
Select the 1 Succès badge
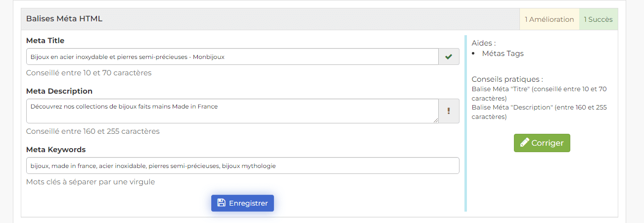click(598, 19)
